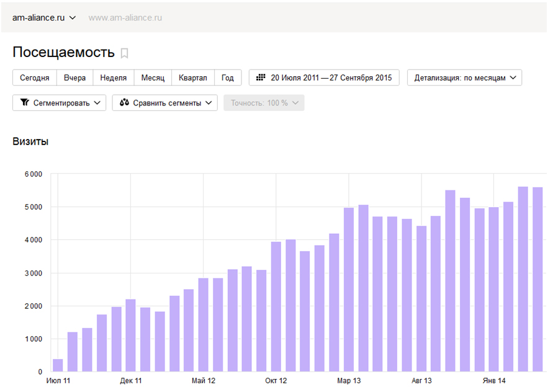
Task: Choose the Год period
Action: click(x=228, y=78)
